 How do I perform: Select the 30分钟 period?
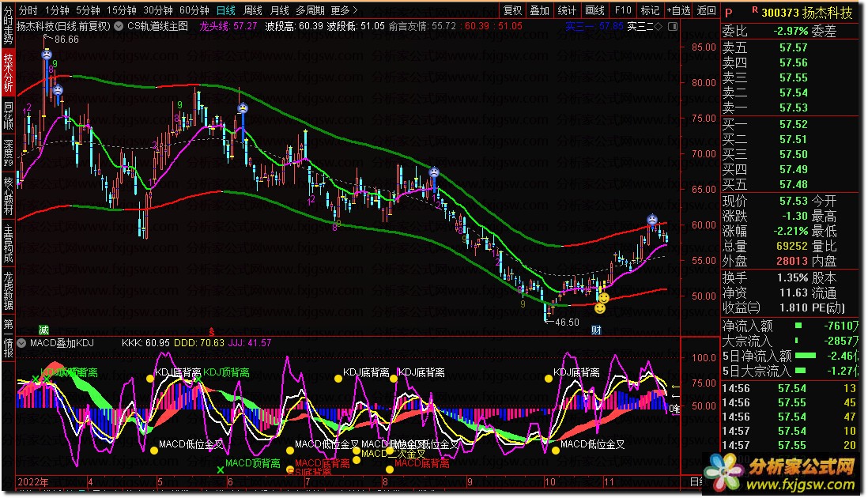click(158, 10)
